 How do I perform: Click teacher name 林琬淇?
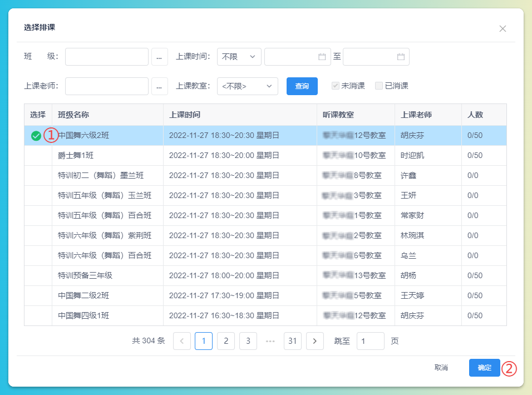tap(412, 236)
